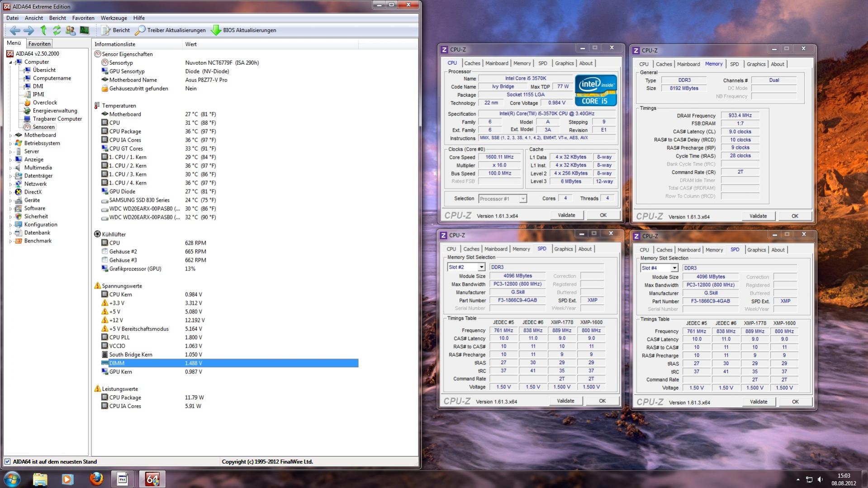Click OK in the CPU-Z CPU window
The height and width of the screenshot is (488, 868).
click(603, 215)
